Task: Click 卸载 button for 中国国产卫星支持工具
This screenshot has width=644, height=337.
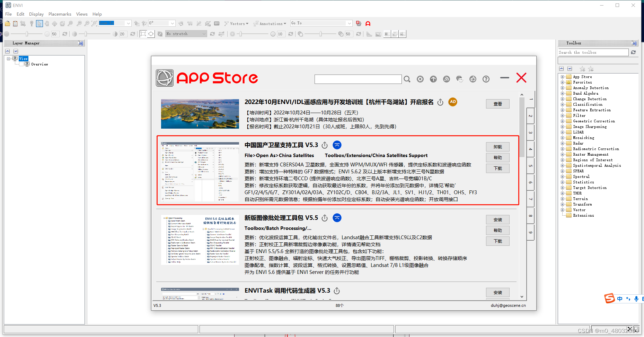Action: point(497,147)
